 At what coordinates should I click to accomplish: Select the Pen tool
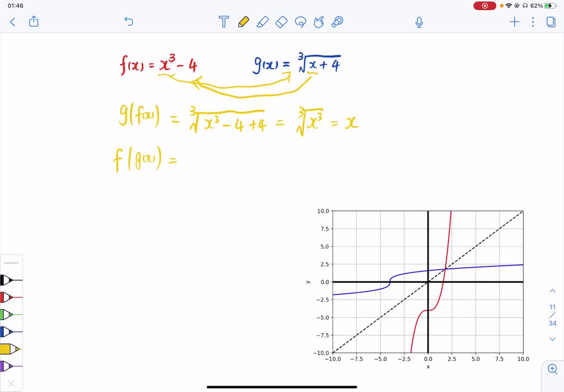point(243,21)
